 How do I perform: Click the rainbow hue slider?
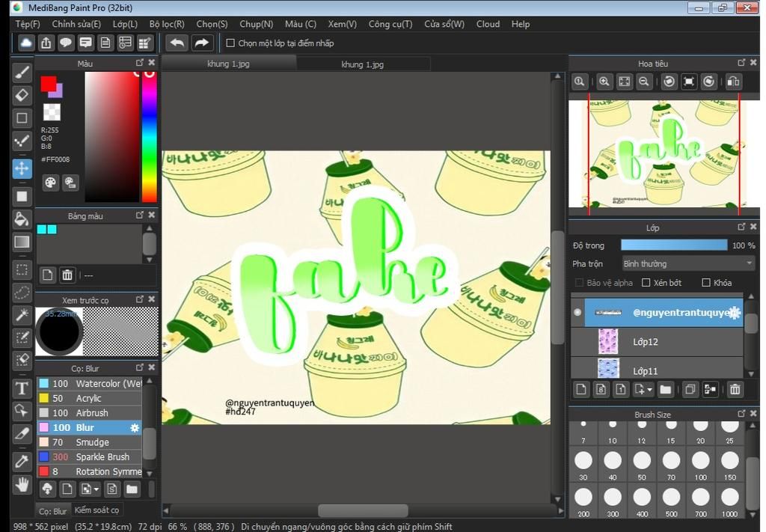[149, 137]
